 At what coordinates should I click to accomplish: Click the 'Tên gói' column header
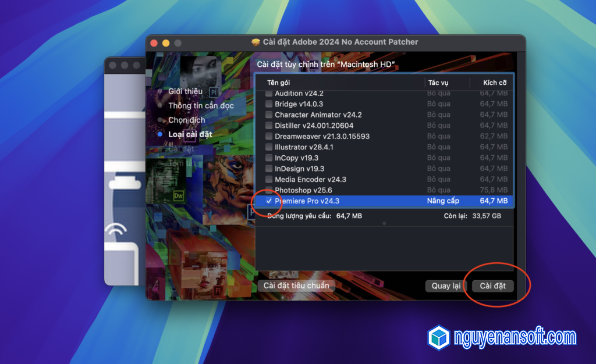click(x=278, y=83)
